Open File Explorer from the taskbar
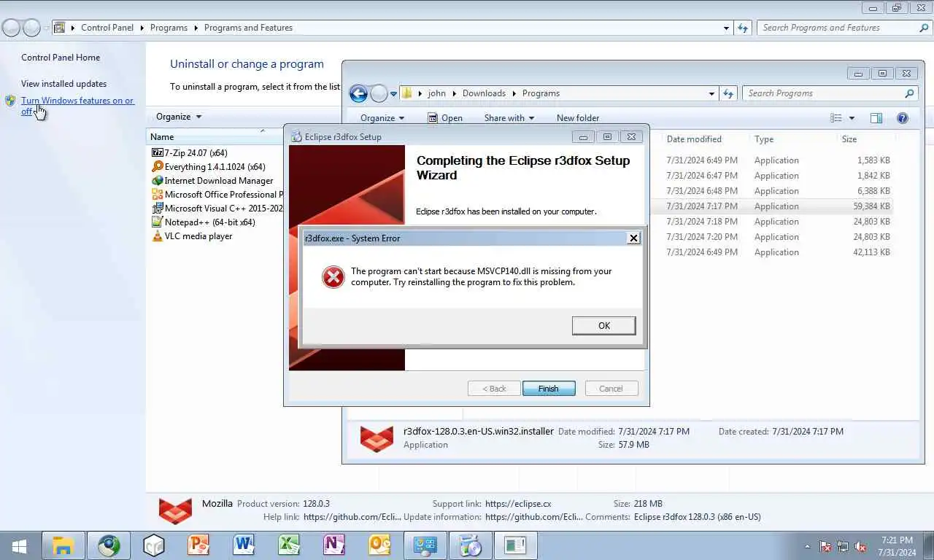The width and height of the screenshot is (934, 560). pyautogui.click(x=63, y=545)
